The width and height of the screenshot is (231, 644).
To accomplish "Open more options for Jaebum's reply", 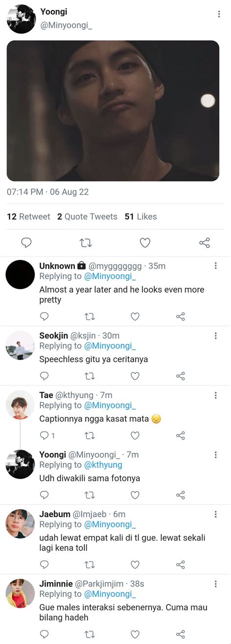I will click(x=215, y=514).
